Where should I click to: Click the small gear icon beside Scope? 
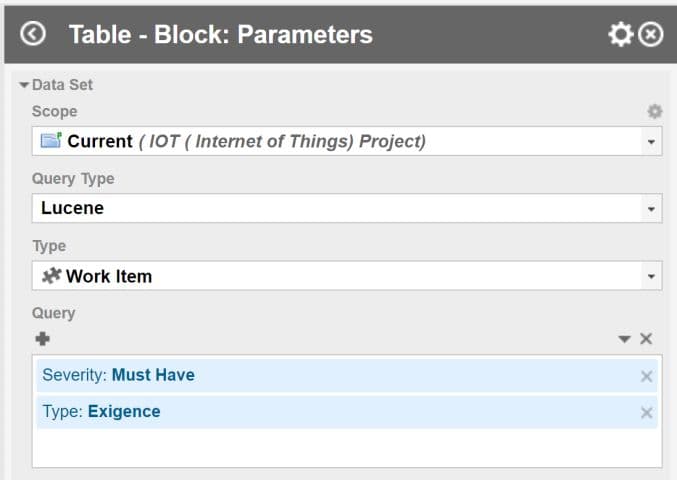pyautogui.click(x=654, y=111)
